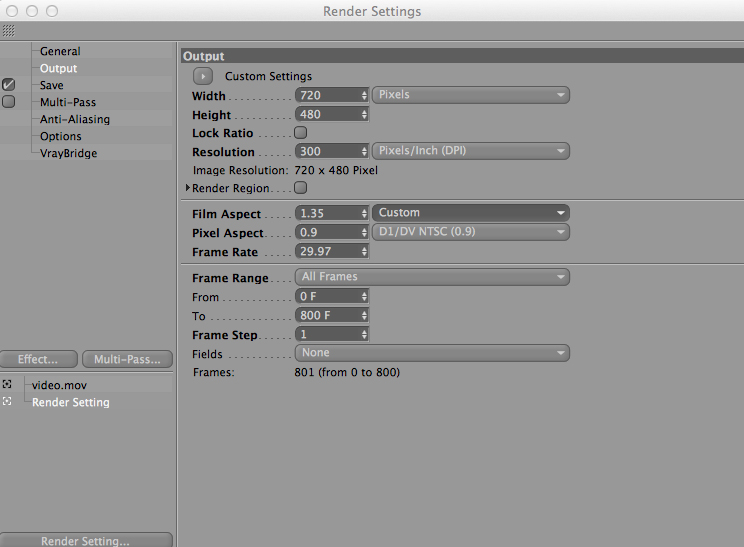Click the Frame Step stepper arrows
The width and height of the screenshot is (744, 547).
[x=364, y=334]
